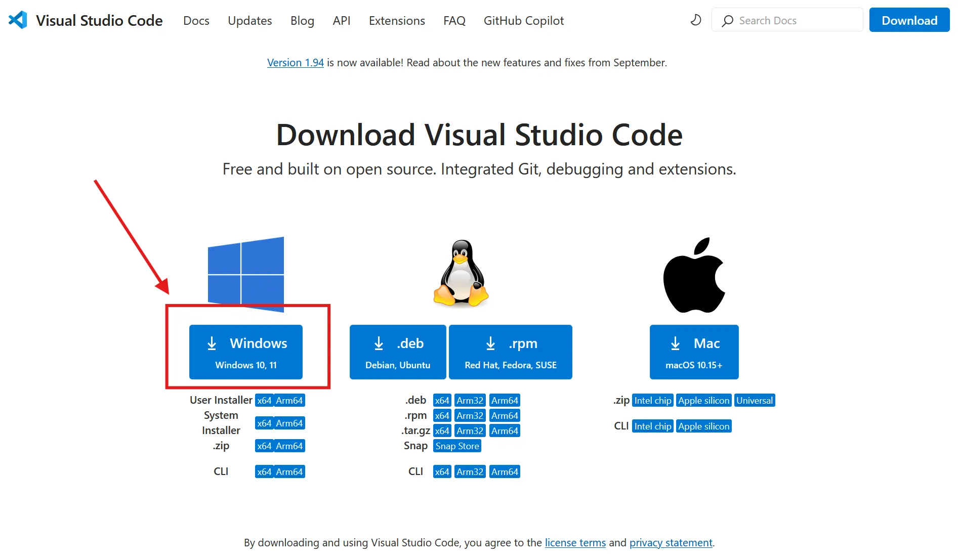The height and width of the screenshot is (560, 958).
Task: Choose the Universal macOS .zip badge
Action: click(x=754, y=401)
